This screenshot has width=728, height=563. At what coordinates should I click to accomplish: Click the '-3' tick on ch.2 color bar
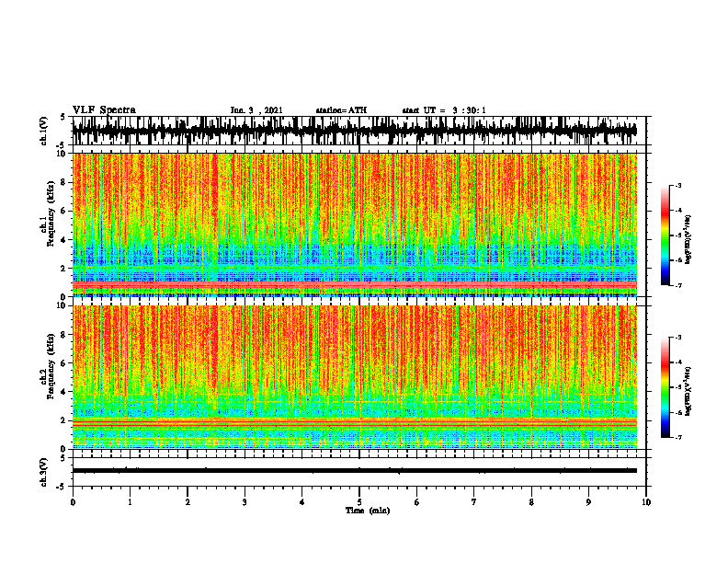677,338
